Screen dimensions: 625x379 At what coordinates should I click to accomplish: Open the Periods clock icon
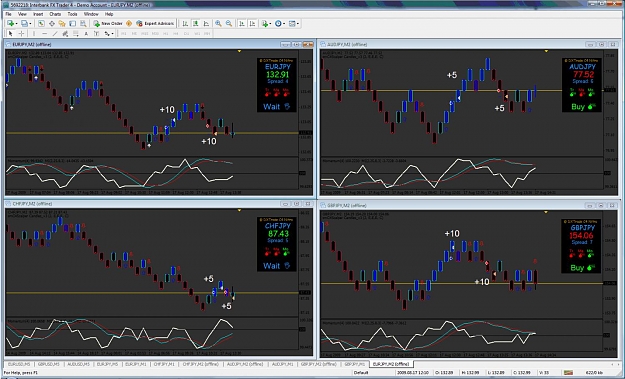[278, 24]
